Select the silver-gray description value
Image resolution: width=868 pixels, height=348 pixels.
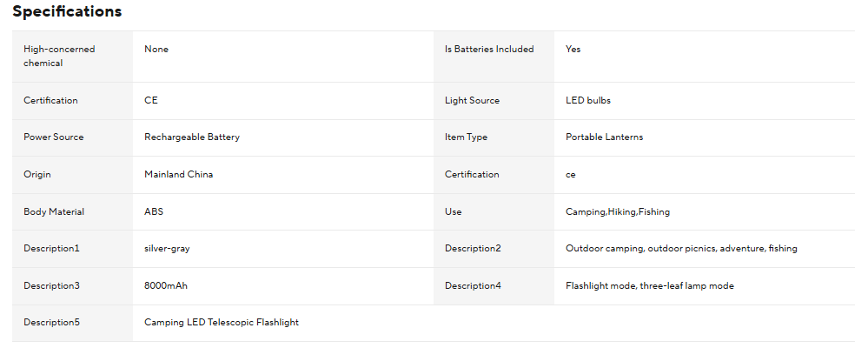point(167,249)
